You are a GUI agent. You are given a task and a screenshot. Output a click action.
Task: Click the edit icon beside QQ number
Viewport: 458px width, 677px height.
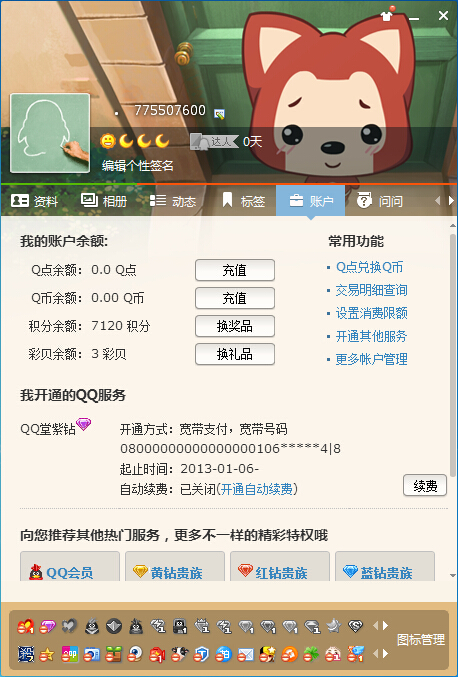coord(219,114)
